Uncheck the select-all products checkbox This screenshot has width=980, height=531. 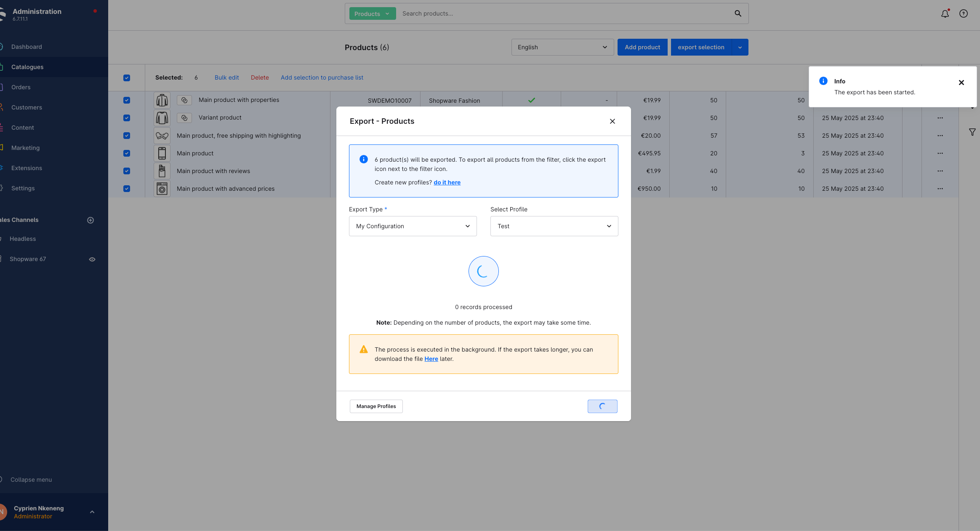coord(127,78)
